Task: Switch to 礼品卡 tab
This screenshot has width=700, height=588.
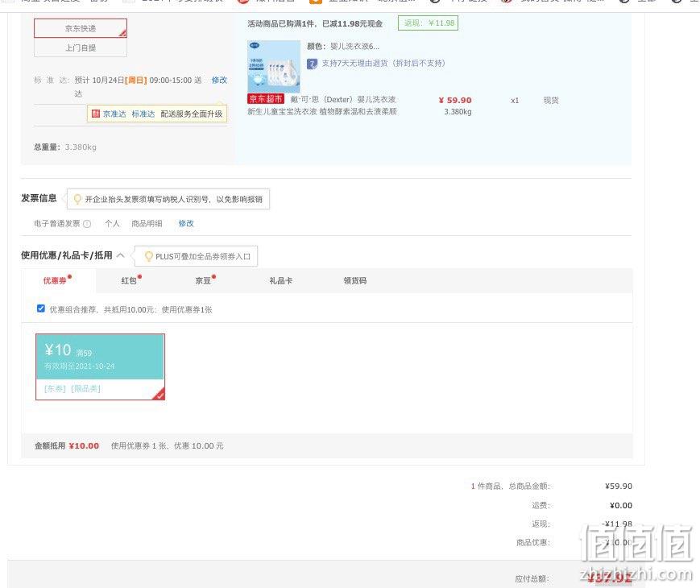Action: pos(281,280)
